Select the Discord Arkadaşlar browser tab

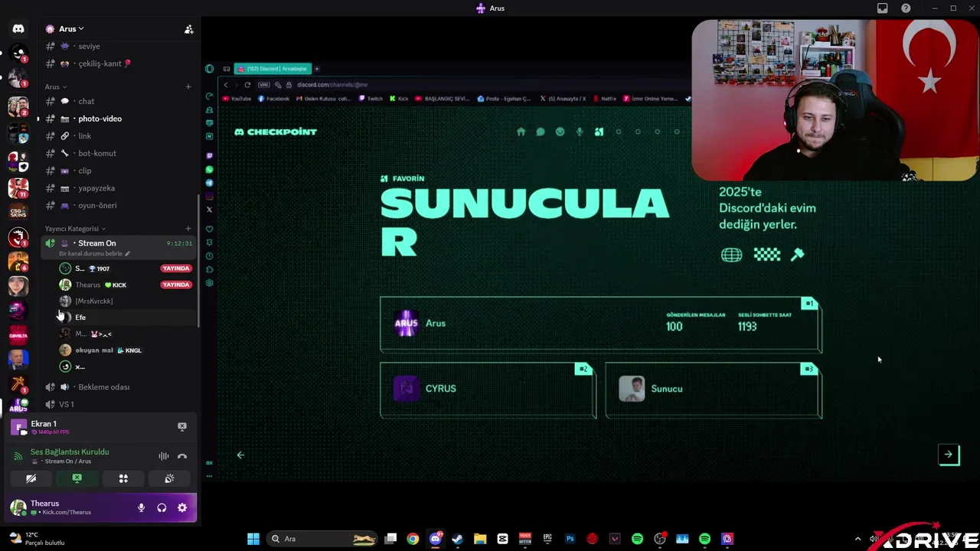[273, 69]
